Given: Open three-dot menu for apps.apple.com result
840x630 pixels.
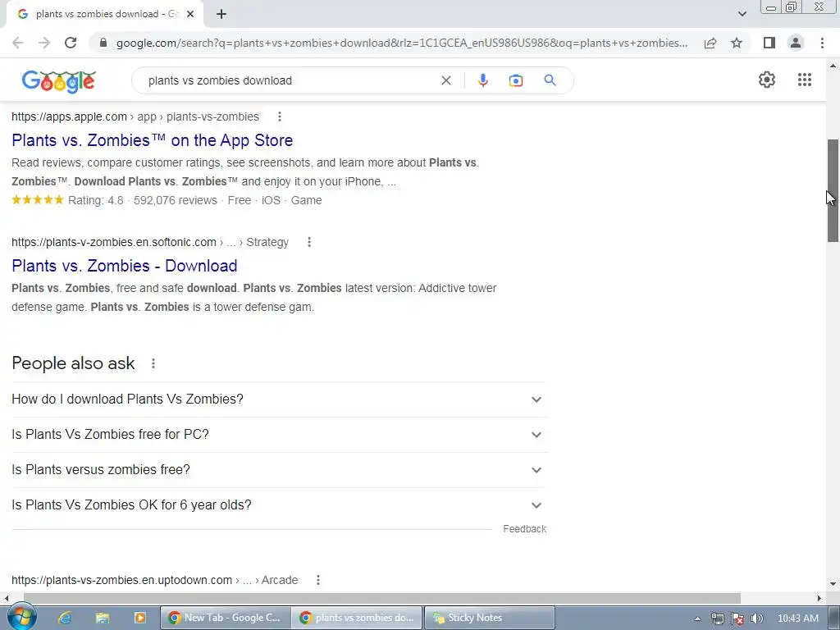Looking at the screenshot, I should [x=280, y=116].
